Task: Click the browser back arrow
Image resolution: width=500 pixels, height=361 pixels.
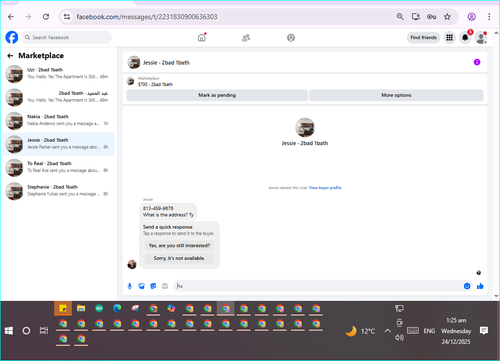Action: point(11,17)
